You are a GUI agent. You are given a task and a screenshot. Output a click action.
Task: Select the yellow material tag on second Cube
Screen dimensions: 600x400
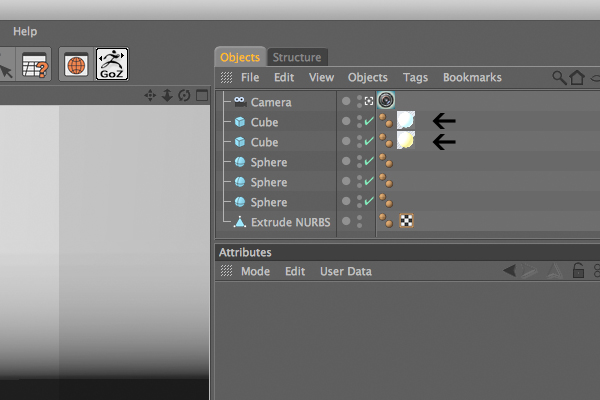click(406, 140)
